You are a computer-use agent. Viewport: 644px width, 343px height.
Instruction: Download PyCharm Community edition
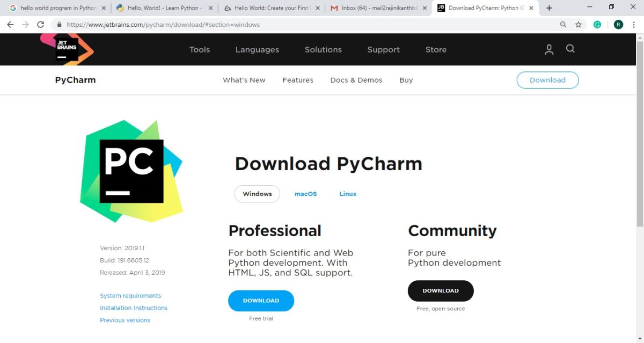(441, 290)
